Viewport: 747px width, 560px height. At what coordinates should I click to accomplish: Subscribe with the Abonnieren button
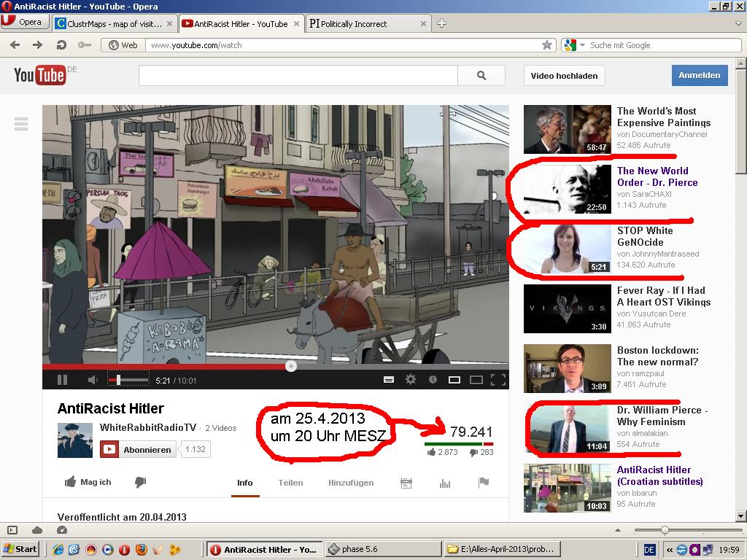click(x=138, y=449)
